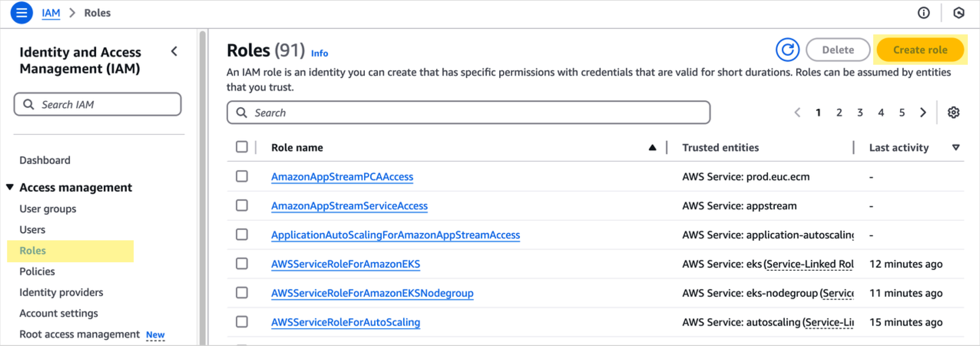Click 'AWS Service: appstream' cell
The width and height of the screenshot is (980, 346).
[x=740, y=206]
